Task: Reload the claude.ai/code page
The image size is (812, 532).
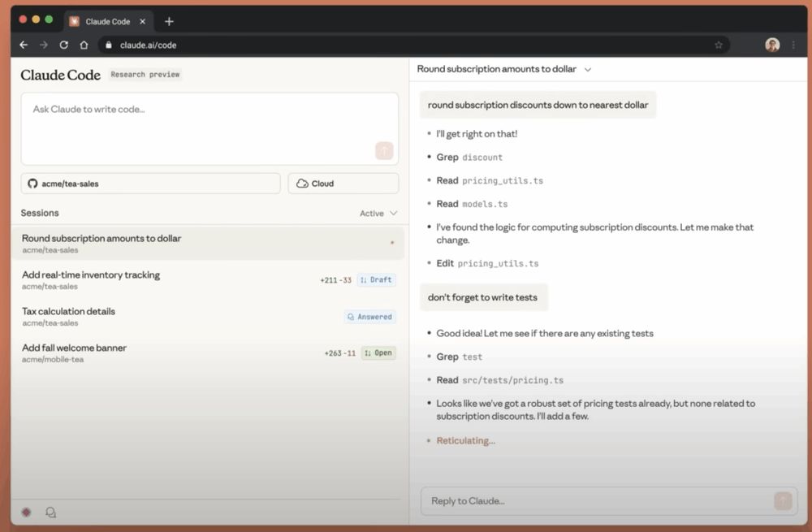Action: (x=63, y=45)
